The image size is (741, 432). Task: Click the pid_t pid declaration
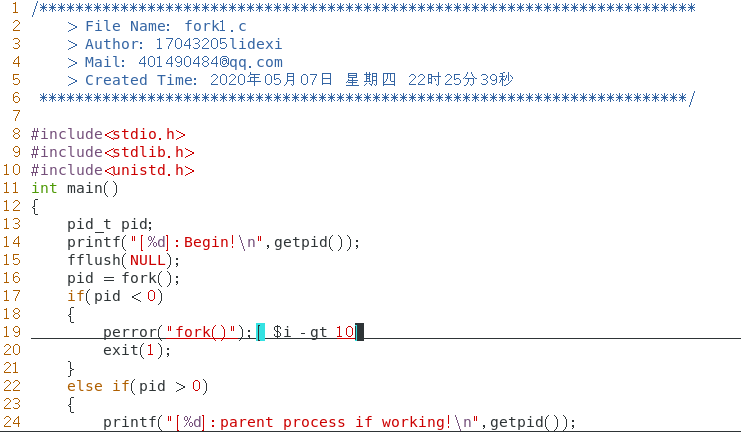point(110,224)
